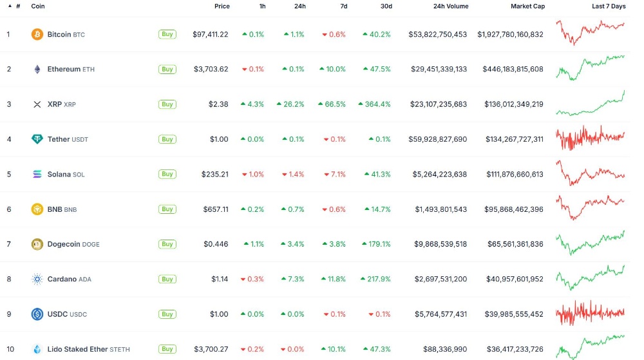This screenshot has width=644, height=360.
Task: Click Buy button for Cardano
Action: click(x=167, y=279)
